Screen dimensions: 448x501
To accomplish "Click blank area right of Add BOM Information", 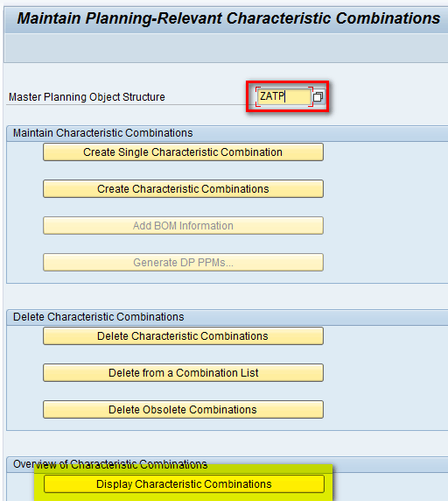I will (384, 226).
